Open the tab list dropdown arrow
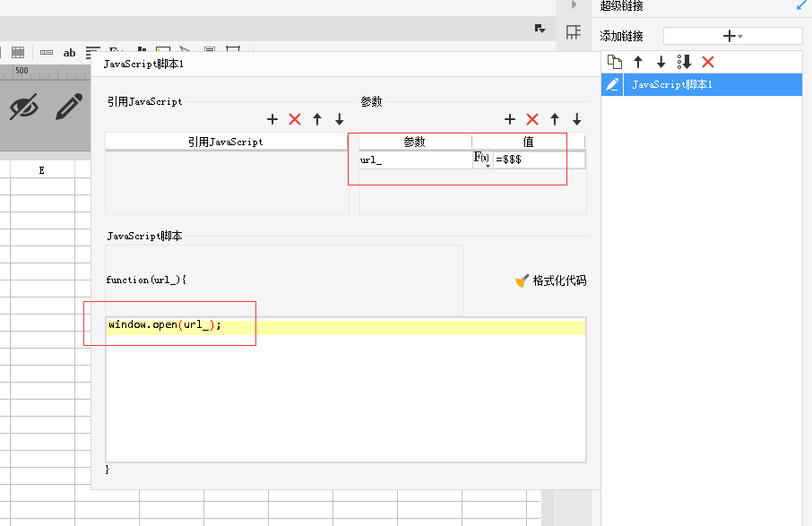 (540, 29)
